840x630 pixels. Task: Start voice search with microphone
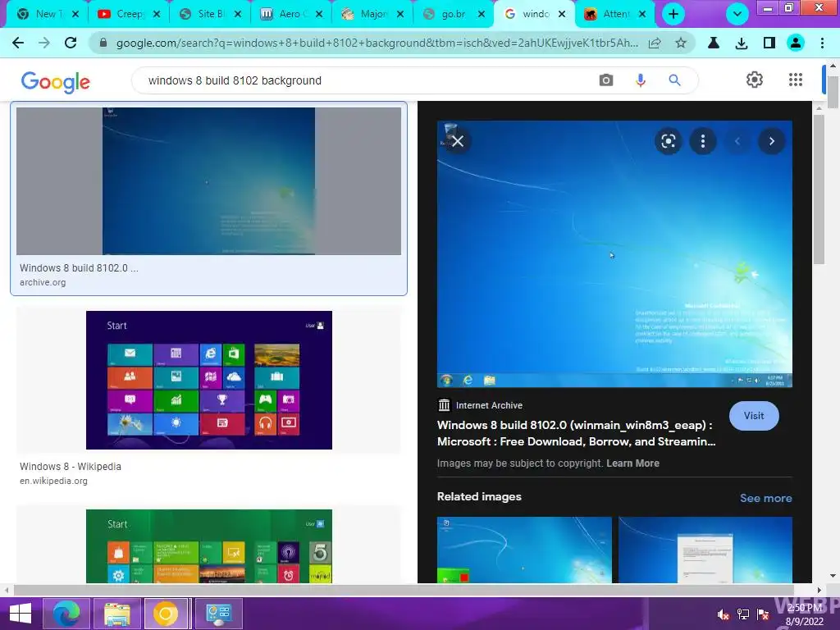pos(640,80)
